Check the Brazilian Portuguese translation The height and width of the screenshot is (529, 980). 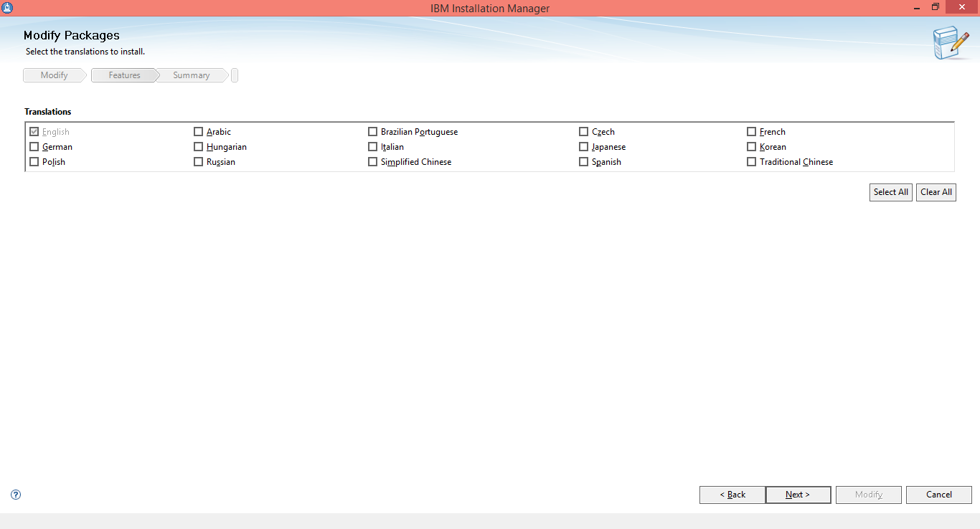click(x=373, y=132)
